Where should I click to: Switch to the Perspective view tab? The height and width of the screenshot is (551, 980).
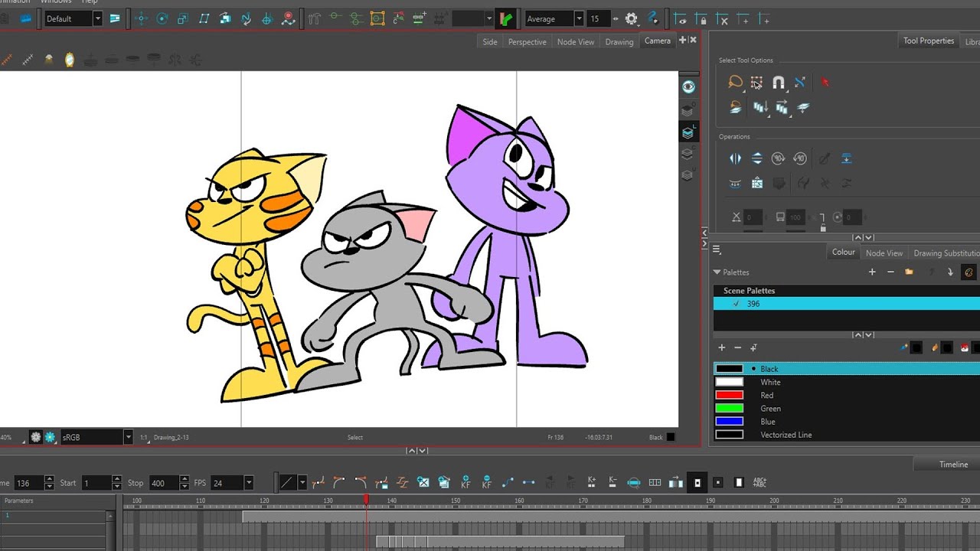[528, 42]
